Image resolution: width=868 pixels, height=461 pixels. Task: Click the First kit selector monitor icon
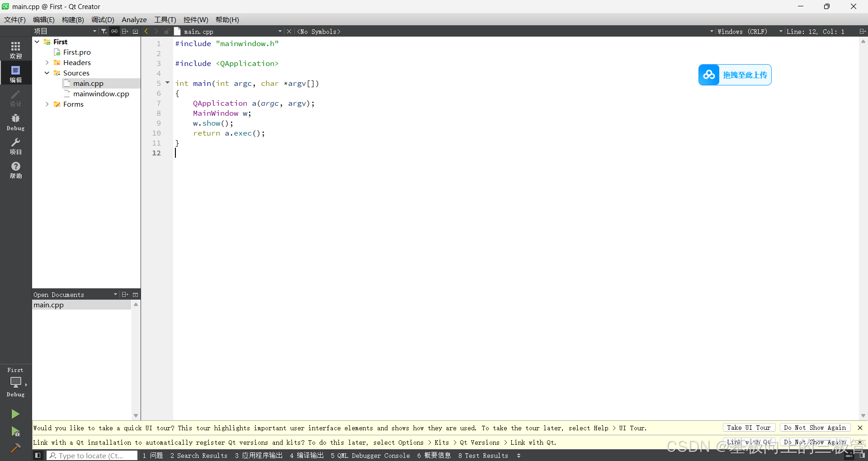(x=16, y=382)
